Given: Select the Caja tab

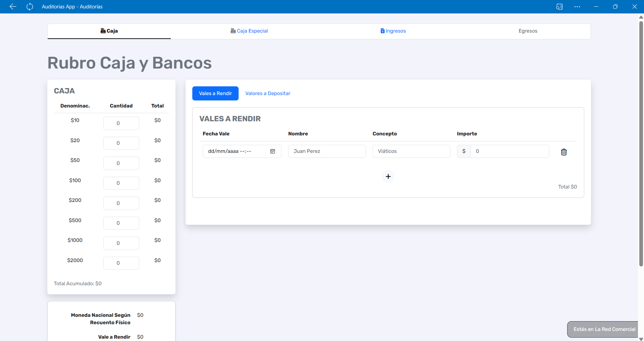Looking at the screenshot, I should [x=109, y=31].
